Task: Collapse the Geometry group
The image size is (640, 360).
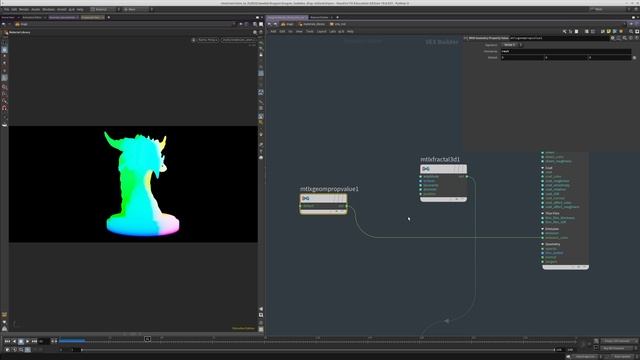Action: (542, 244)
